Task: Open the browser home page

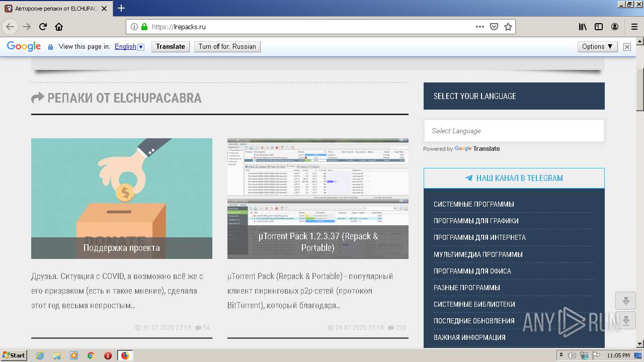Action: [59, 27]
